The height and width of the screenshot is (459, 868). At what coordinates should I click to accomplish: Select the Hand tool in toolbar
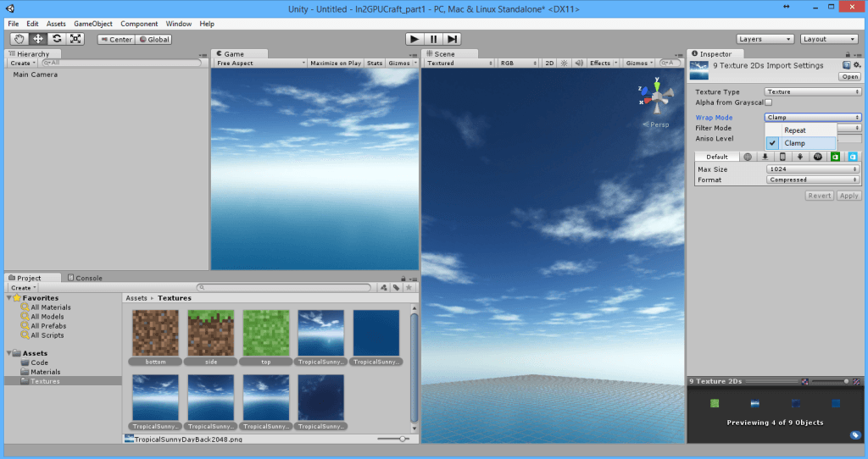point(19,39)
